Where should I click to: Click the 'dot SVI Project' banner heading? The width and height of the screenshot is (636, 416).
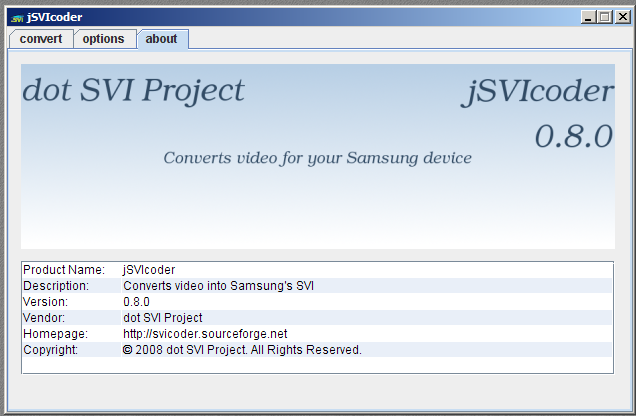tap(133, 90)
